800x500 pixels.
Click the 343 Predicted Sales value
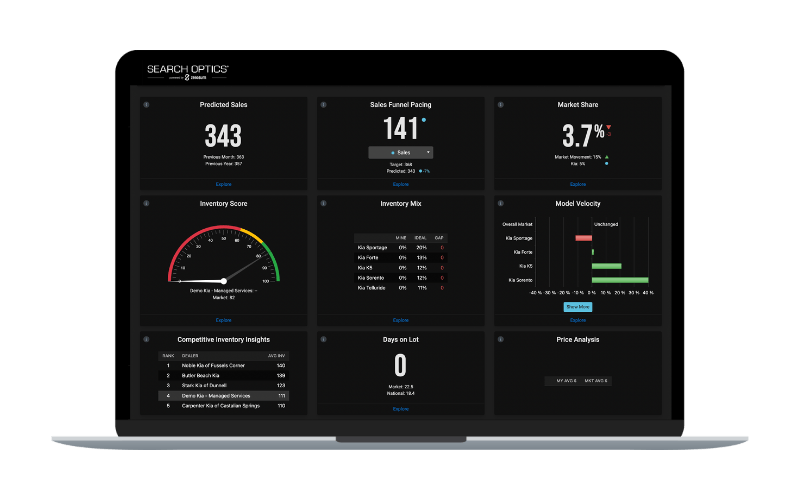pyautogui.click(x=223, y=136)
